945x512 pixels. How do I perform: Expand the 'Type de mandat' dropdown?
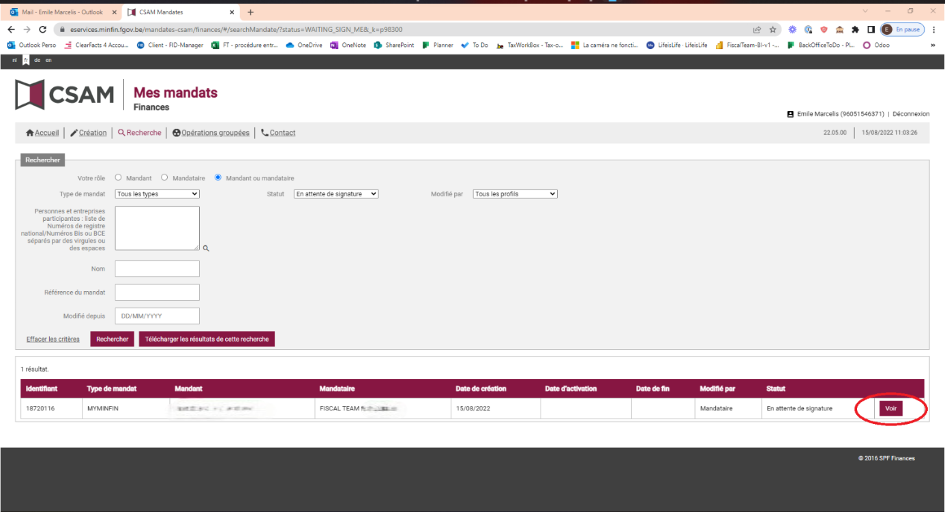157,194
